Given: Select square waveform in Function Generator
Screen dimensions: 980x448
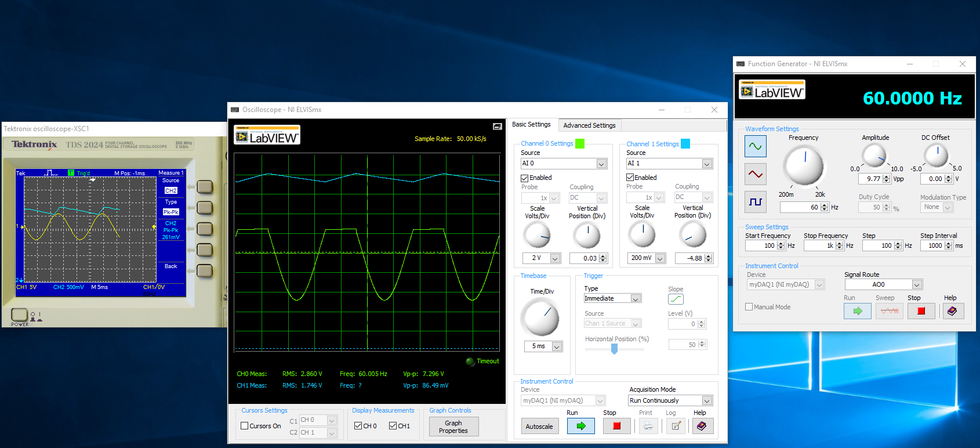Looking at the screenshot, I should click(756, 201).
